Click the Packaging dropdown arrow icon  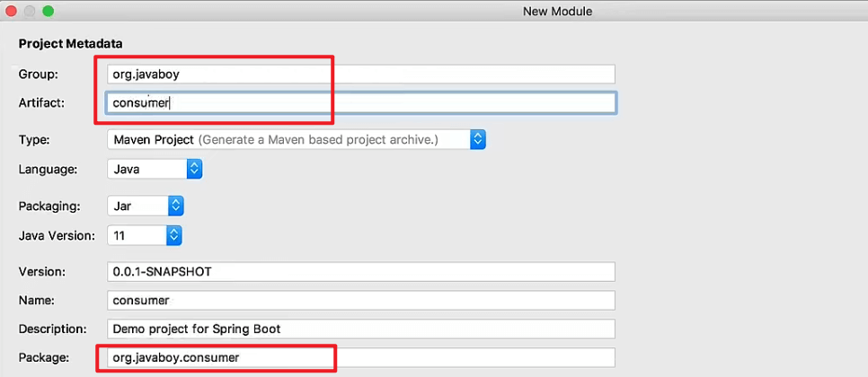click(175, 206)
